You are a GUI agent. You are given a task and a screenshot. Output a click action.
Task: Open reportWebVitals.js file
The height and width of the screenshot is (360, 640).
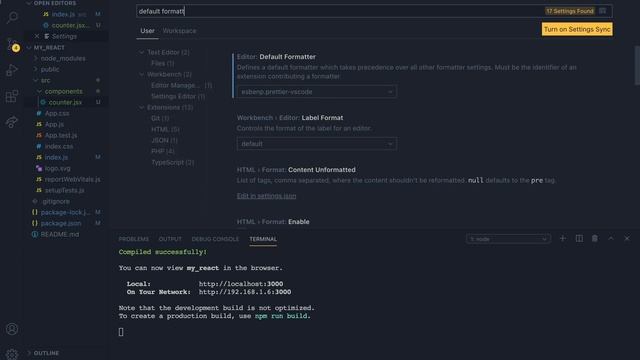tap(72, 179)
